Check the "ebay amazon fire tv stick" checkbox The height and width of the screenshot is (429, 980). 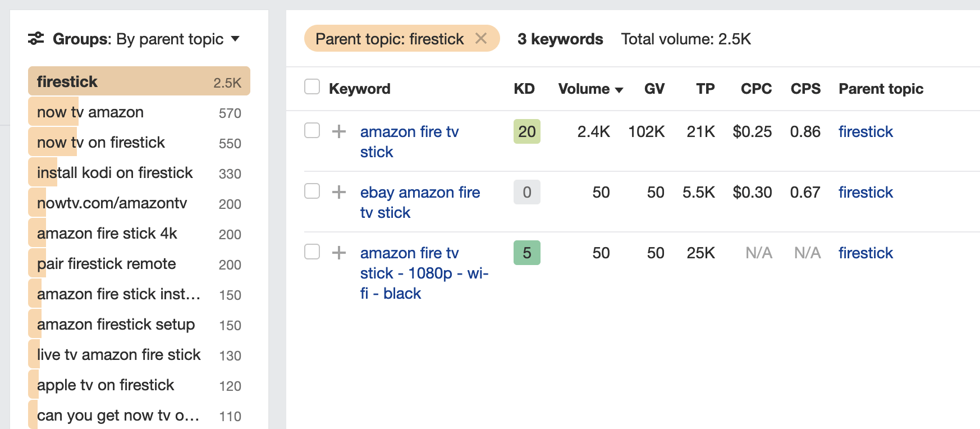(312, 192)
